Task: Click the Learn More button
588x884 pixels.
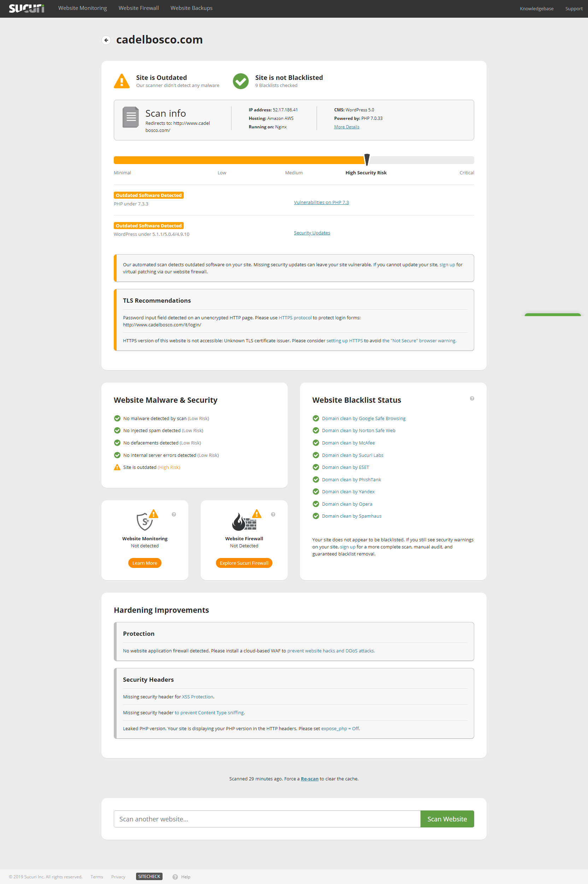Action: point(145,563)
